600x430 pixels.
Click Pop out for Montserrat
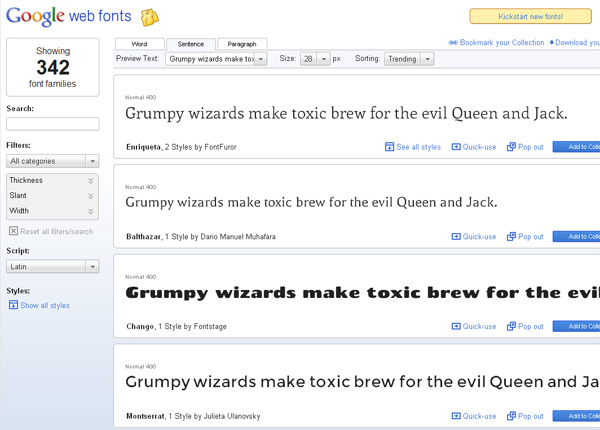530,416
